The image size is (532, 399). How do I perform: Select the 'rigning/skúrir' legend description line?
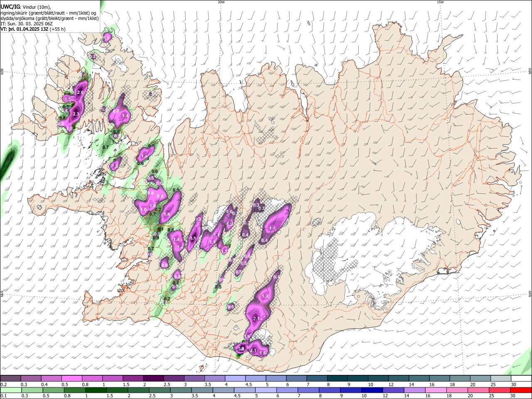coord(48,13)
